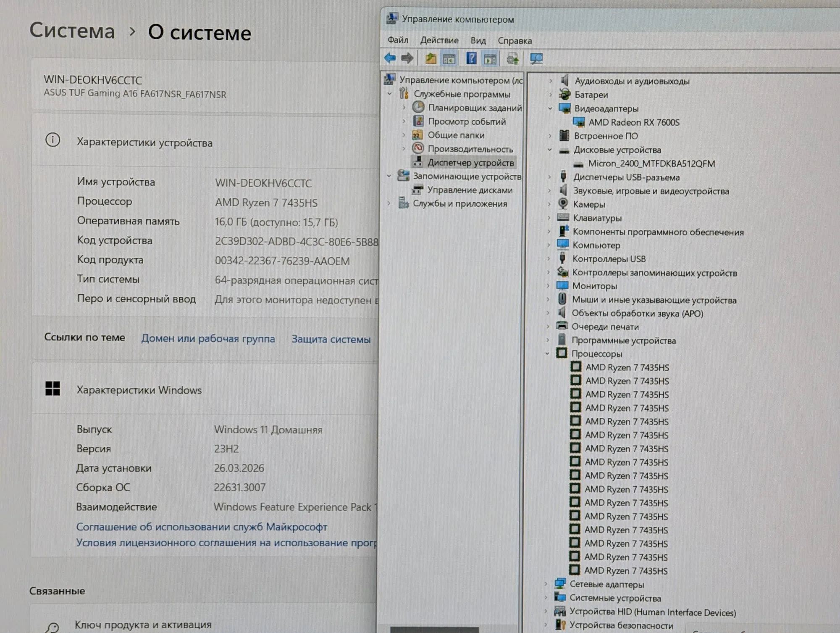The width and height of the screenshot is (840, 633).
Task: Open Ключ продукта и активация
Action: pyautogui.click(x=143, y=625)
